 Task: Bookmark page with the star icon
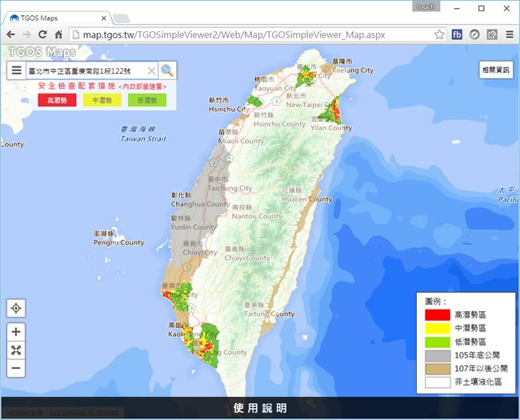(439, 34)
